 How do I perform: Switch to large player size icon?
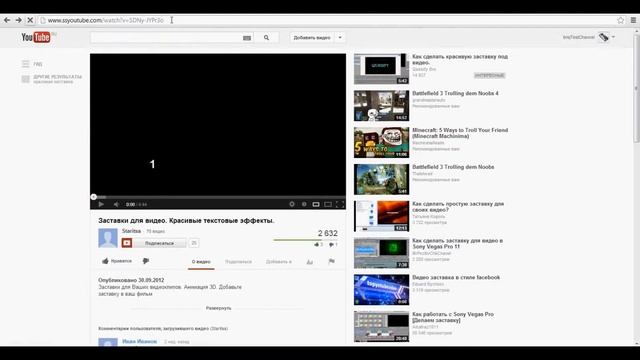328,204
